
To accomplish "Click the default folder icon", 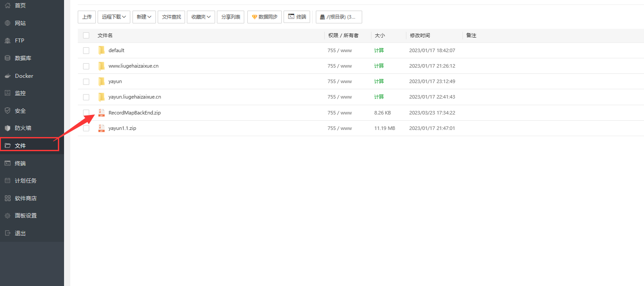I will 102,50.
